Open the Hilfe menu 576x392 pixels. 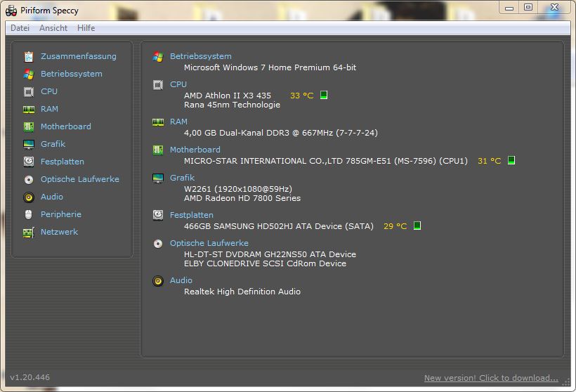tap(86, 28)
